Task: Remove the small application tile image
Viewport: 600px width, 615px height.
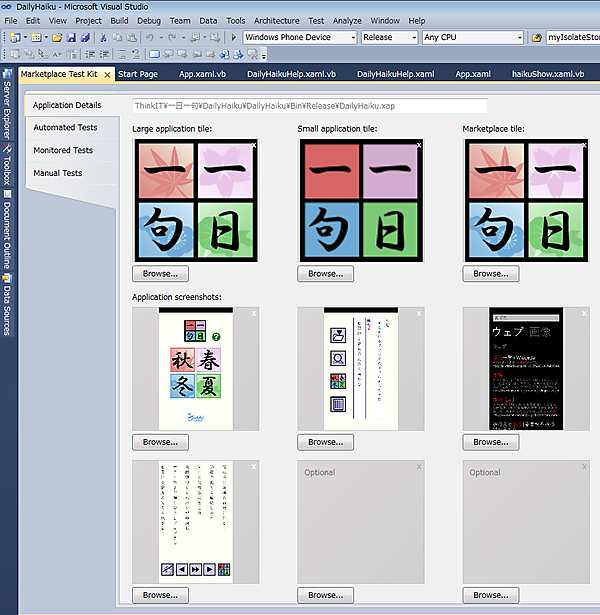Action: 418,145
